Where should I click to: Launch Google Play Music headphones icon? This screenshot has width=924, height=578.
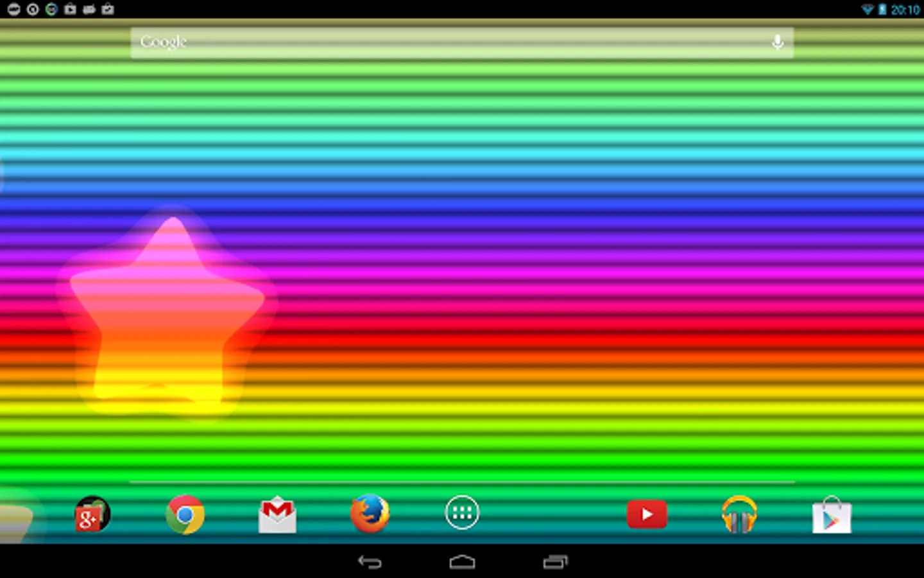pyautogui.click(x=739, y=514)
